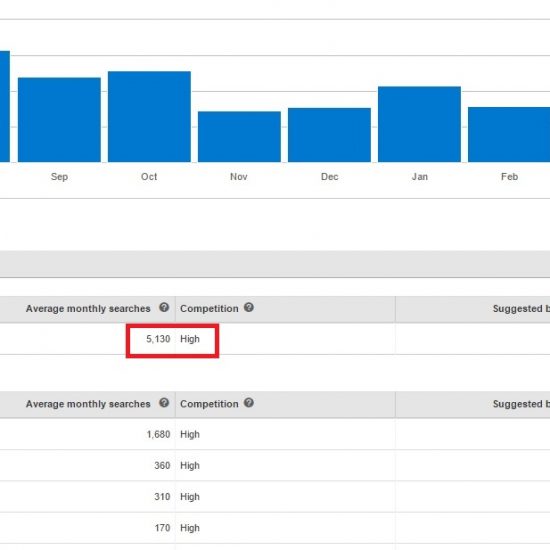Screen dimensions: 550x550
Task: Click the Feb bar in chart
Action: pyautogui.click(x=509, y=134)
